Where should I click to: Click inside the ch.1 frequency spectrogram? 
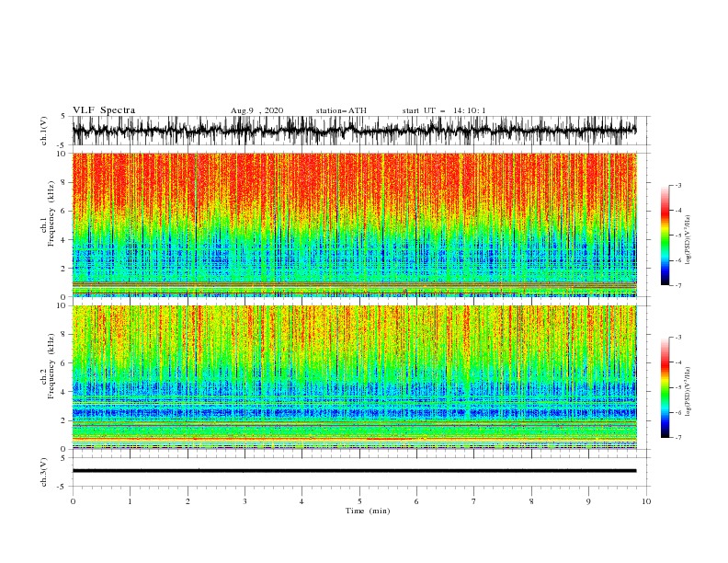coord(354,224)
